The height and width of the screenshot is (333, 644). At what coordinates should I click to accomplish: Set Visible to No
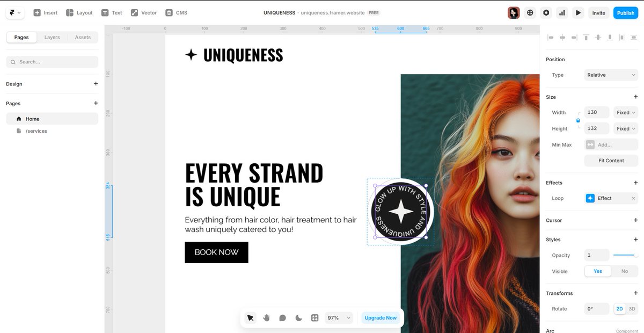[x=624, y=271]
